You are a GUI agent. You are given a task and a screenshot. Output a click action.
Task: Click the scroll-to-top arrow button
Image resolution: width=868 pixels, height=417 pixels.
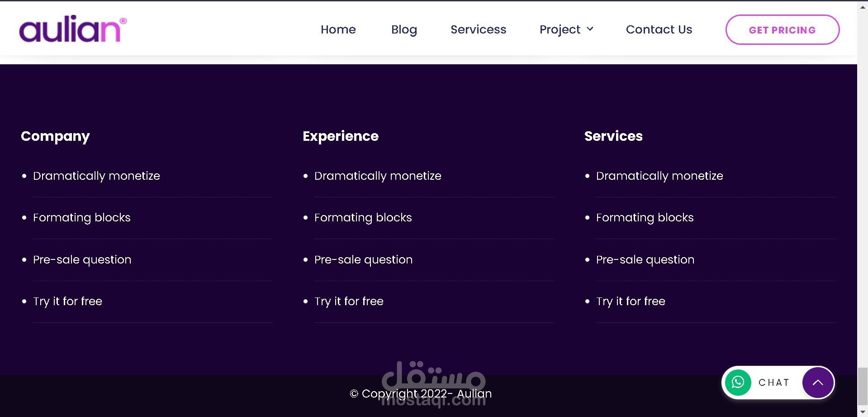(x=818, y=383)
